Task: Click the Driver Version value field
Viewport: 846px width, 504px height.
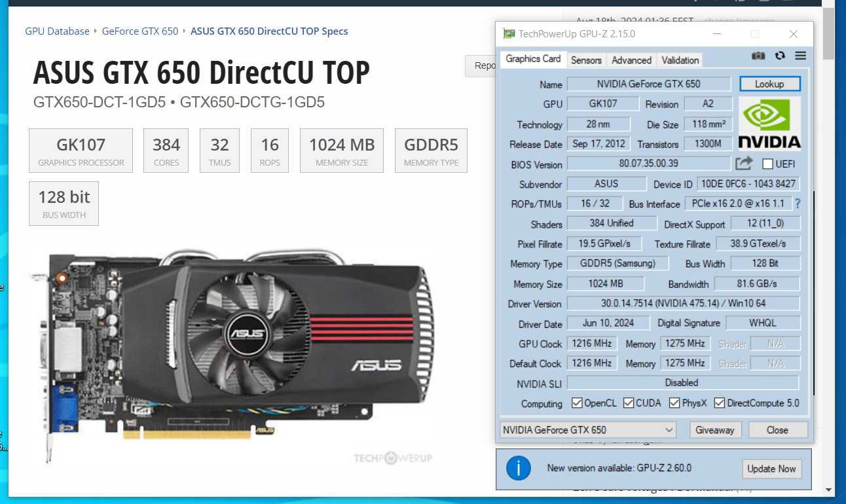Action: [x=683, y=303]
